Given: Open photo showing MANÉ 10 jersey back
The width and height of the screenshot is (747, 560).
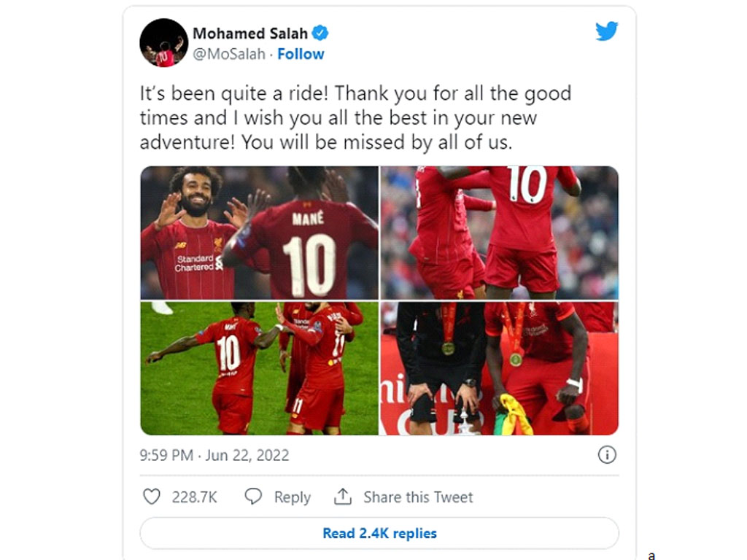Looking at the screenshot, I should click(259, 233).
